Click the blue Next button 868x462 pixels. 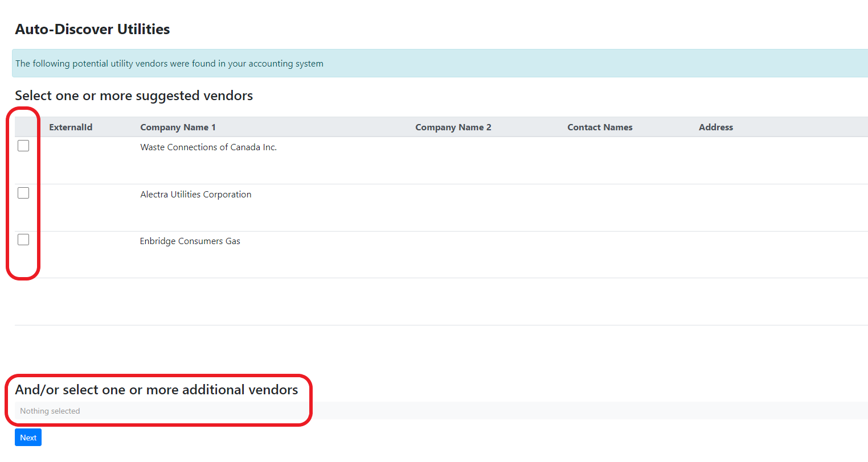pos(28,438)
